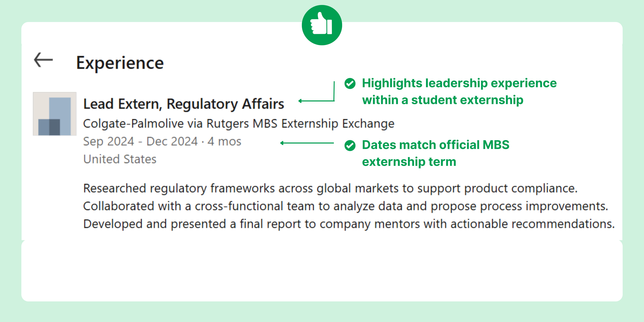
Task: Click checkmark icon next to Highlights leadership
Action: tap(350, 83)
